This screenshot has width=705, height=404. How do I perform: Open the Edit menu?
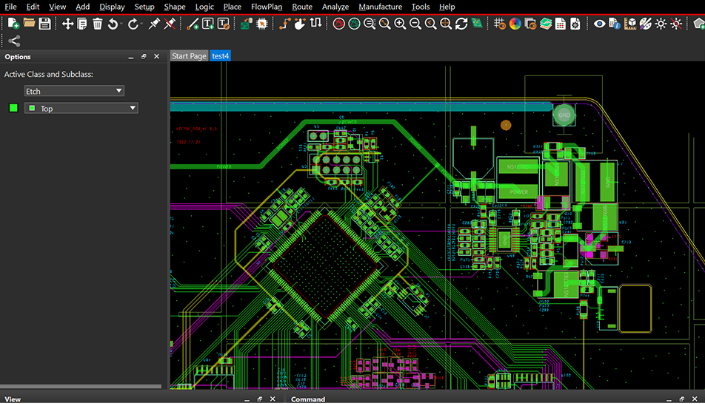pyautogui.click(x=32, y=7)
